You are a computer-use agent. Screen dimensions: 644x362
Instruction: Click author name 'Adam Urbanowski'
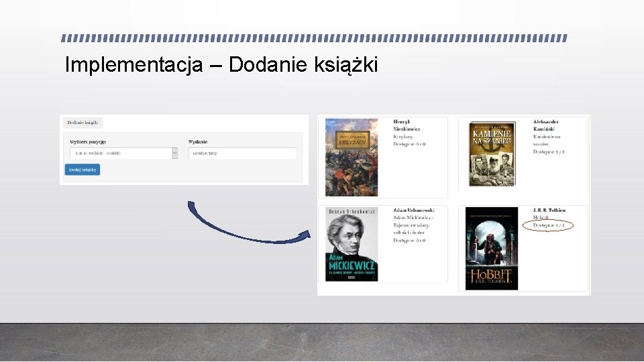414,210
